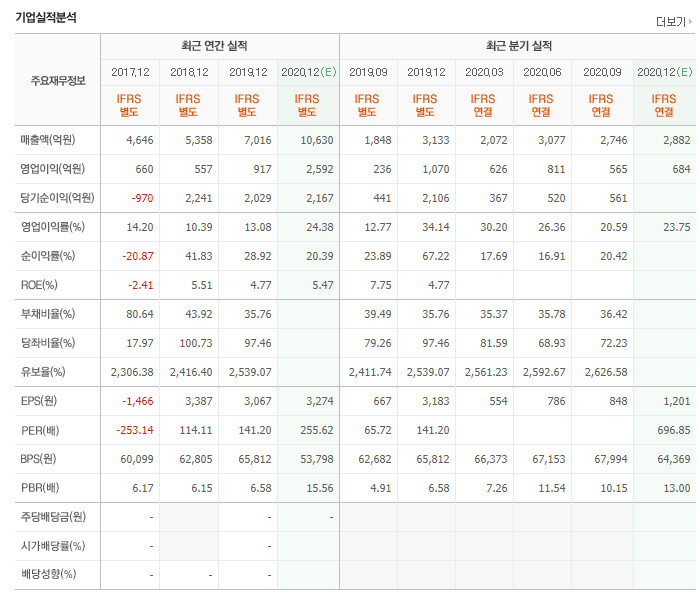Click the 기업실적분석 section heading
Viewport: 699px width, 594px height.
coord(46,18)
